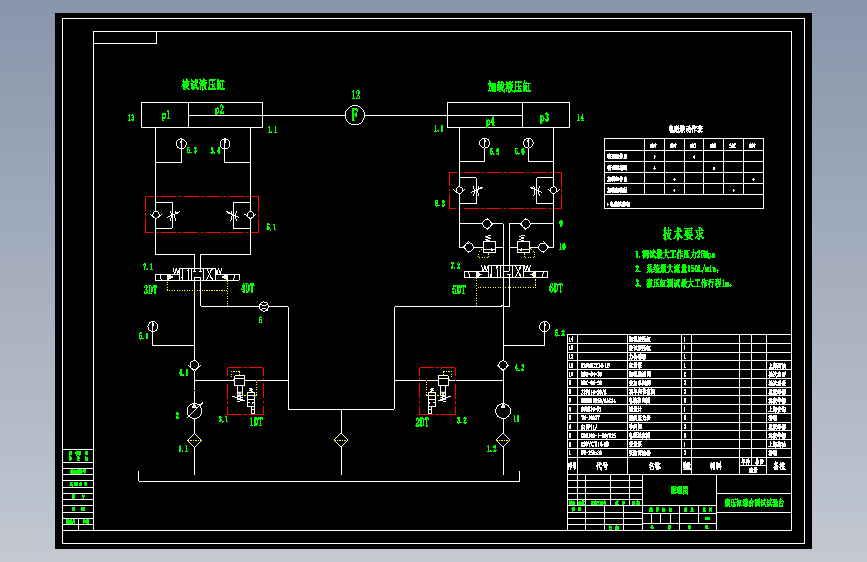Click the directional valve symbol between 3DT and 4DT
This screenshot has width=867, height=562.
click(x=197, y=274)
